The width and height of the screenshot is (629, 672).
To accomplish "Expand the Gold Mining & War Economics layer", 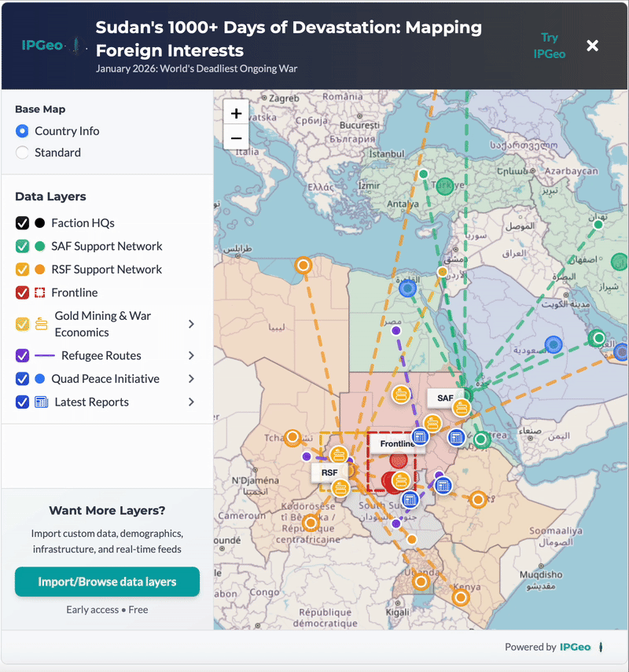I will (x=191, y=324).
